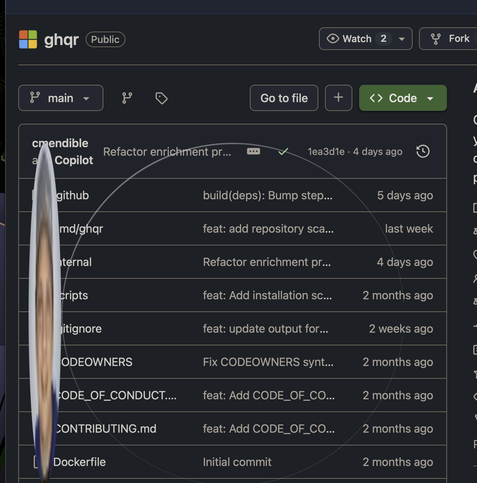This screenshot has width=477, height=483.
Task: Open the CODE_OF_CONDUCT file
Action: (x=115, y=396)
